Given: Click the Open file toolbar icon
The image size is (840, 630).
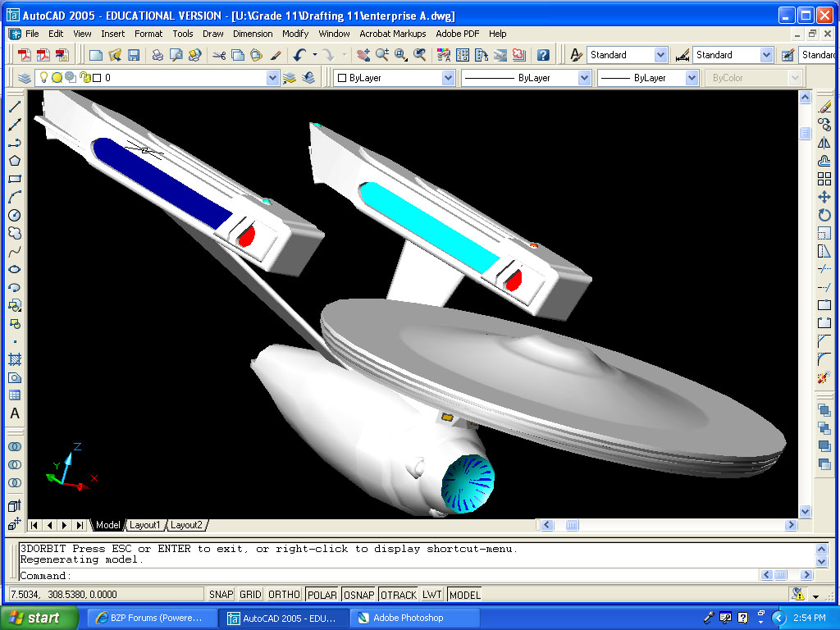Looking at the screenshot, I should tap(115, 55).
